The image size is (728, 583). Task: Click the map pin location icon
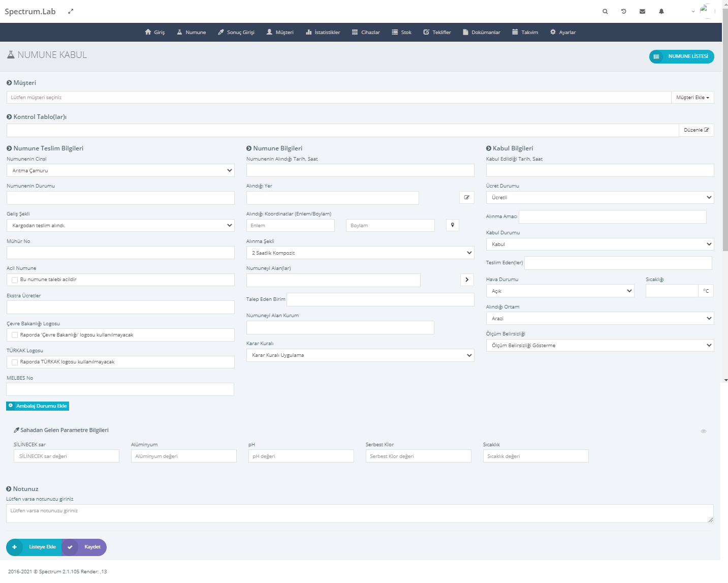[x=453, y=225]
